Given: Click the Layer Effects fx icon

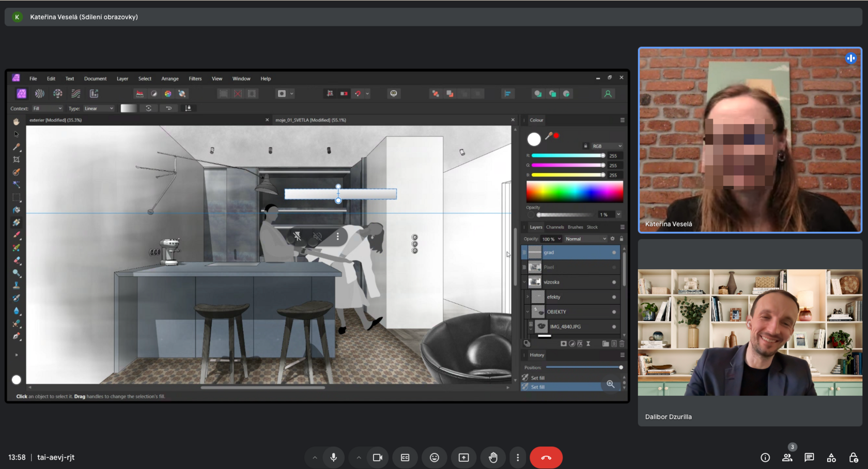Looking at the screenshot, I should point(580,343).
